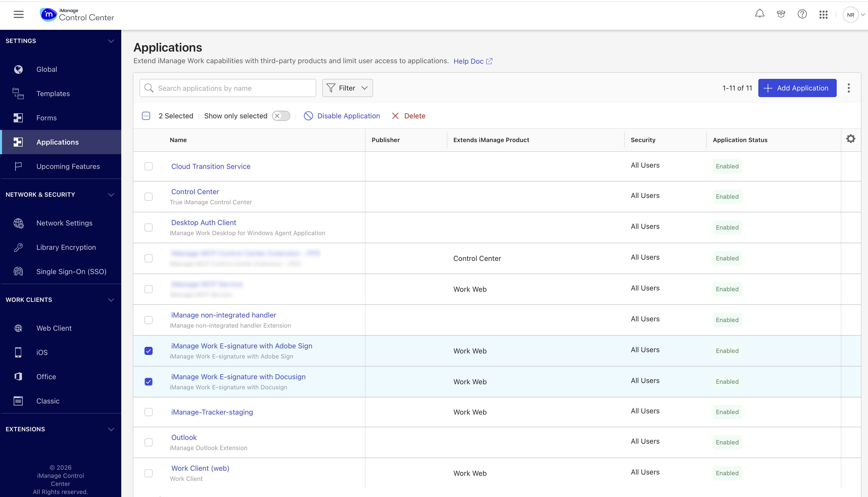
Task: Uncheck the E-signature with Docusign checkbox
Action: (149, 382)
